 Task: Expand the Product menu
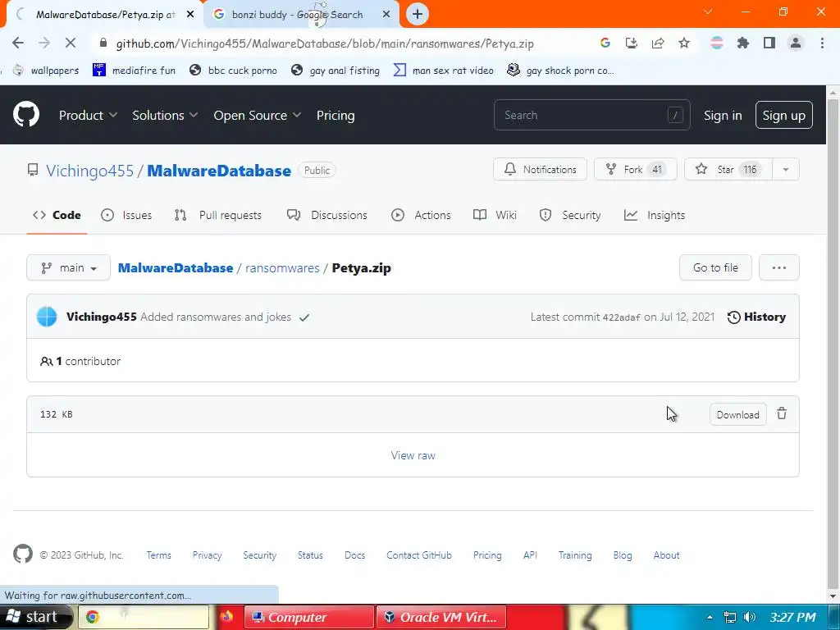click(88, 115)
